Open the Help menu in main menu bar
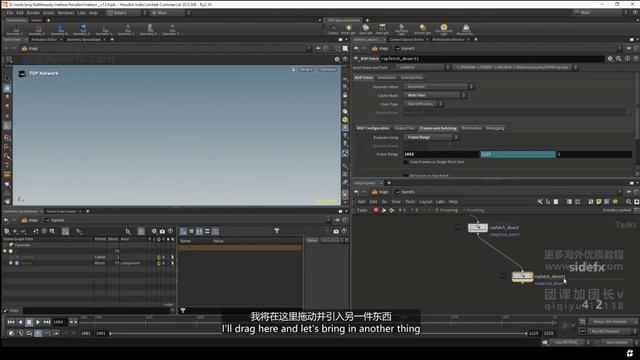 click(93, 13)
